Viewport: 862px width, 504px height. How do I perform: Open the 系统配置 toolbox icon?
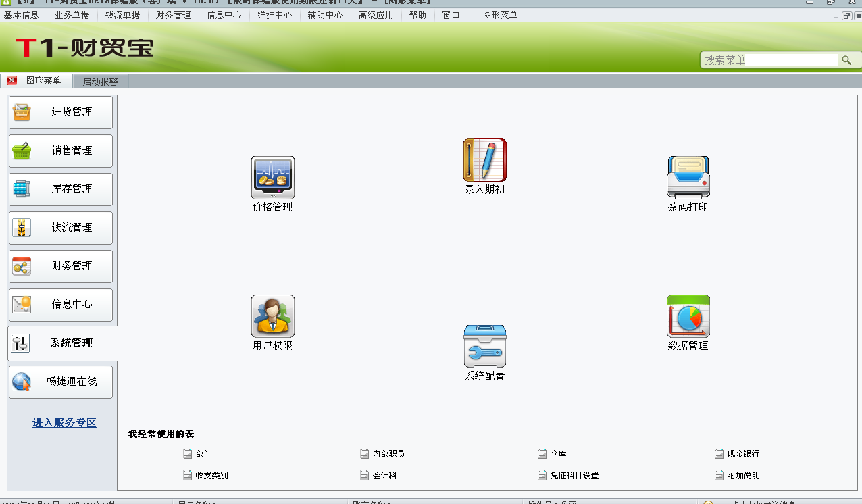pyautogui.click(x=484, y=347)
